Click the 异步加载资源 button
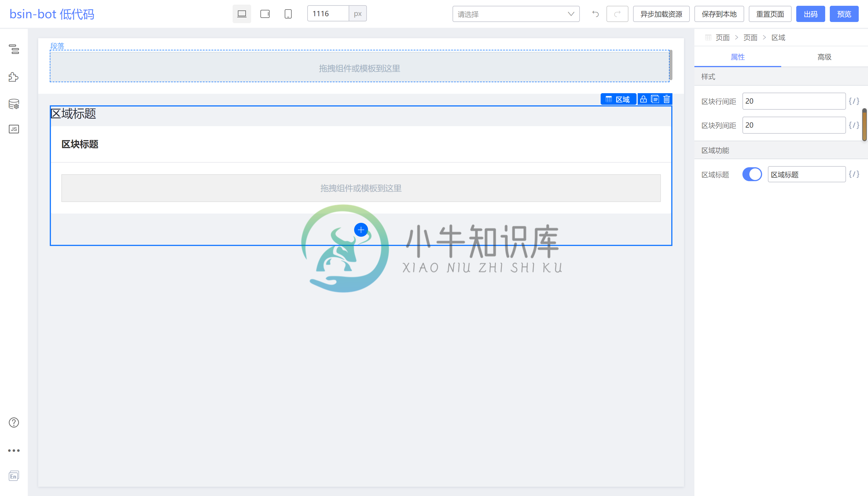Viewport: 868px width, 496px height. coord(661,14)
